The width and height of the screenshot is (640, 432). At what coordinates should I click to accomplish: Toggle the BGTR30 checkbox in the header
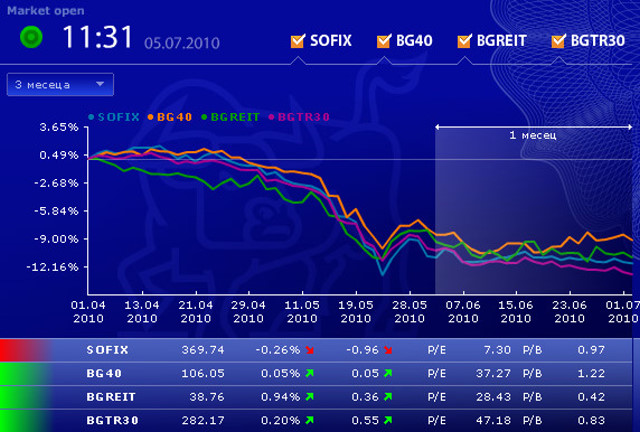(x=558, y=41)
